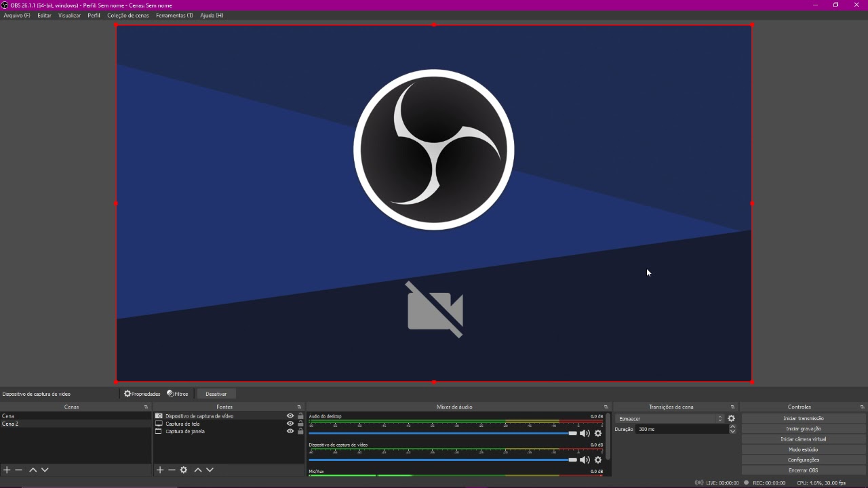868x488 pixels.
Task: Move scene down in Cenas panel
Action: 45,470
